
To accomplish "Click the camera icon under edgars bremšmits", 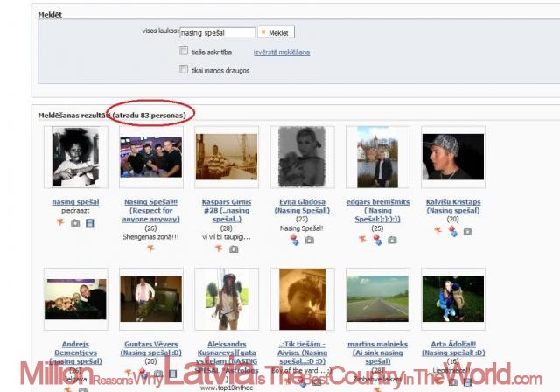I will tap(391, 240).
